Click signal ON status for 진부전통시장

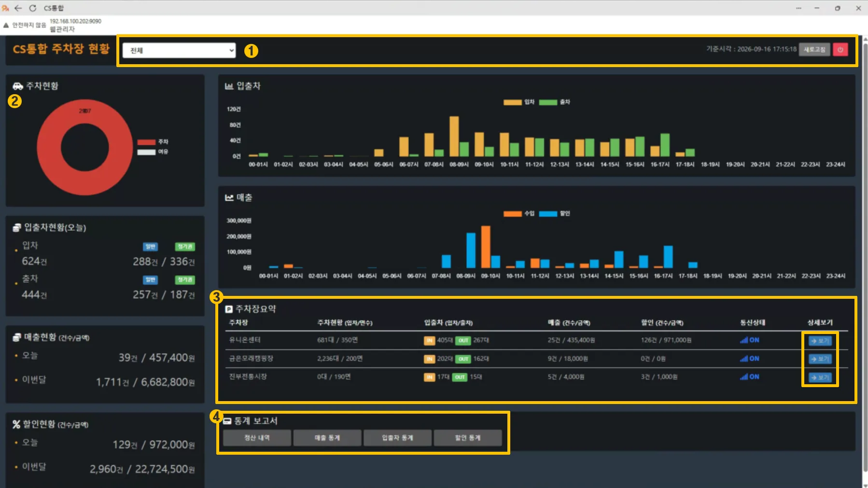tap(749, 377)
